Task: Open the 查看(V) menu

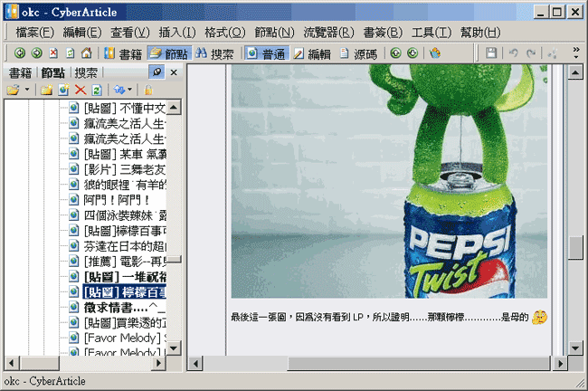Action: tap(130, 33)
